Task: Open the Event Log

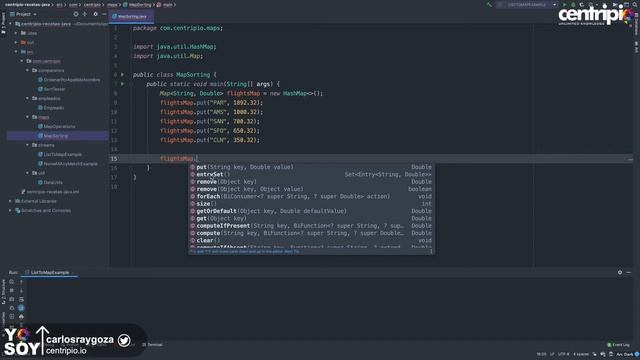Action: point(618,345)
